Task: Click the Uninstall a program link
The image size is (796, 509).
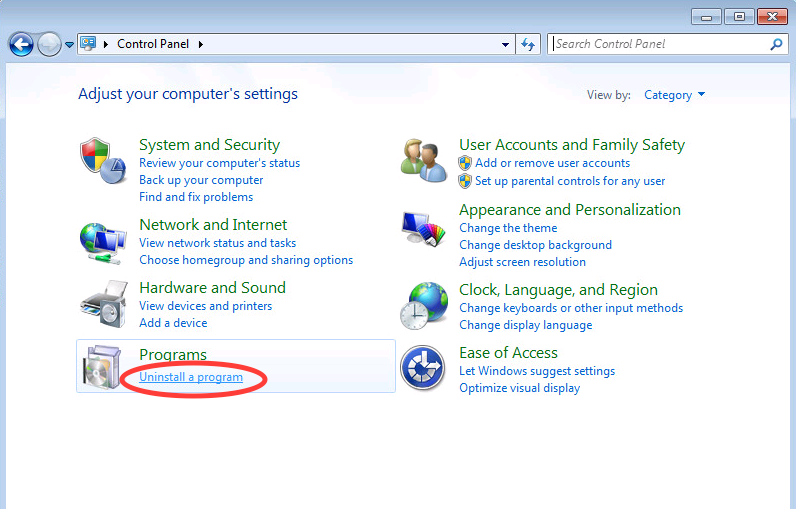Action: pyautogui.click(x=191, y=377)
